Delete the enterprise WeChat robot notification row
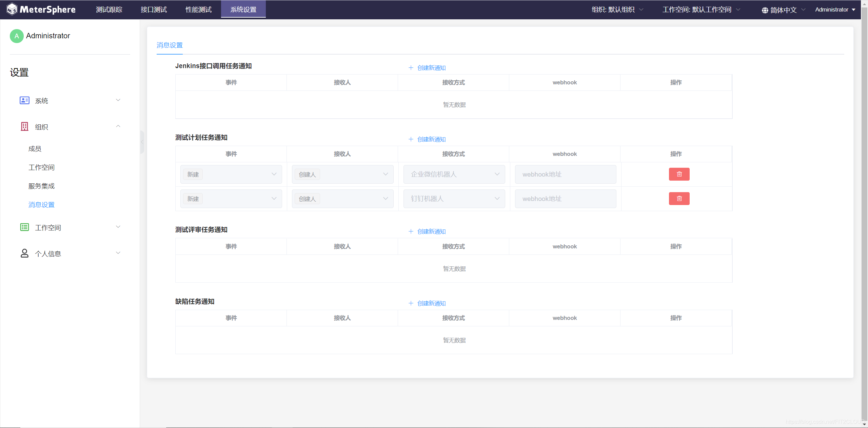This screenshot has height=428, width=868. point(679,174)
